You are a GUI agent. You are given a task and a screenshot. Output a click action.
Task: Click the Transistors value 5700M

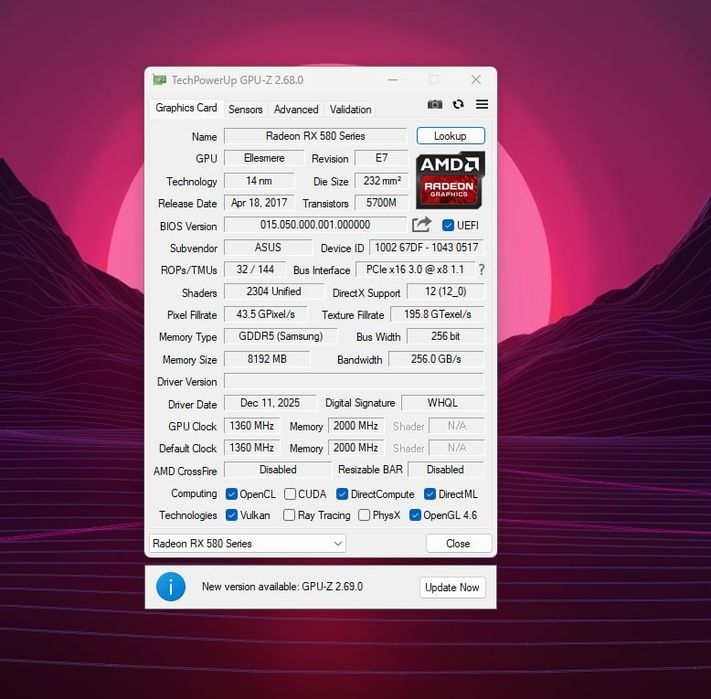pos(381,203)
